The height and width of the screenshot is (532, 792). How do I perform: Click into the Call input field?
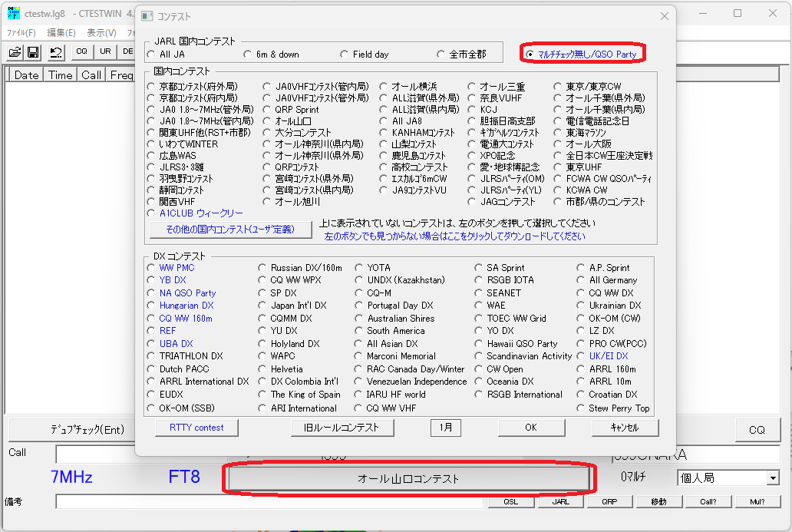pos(95,454)
